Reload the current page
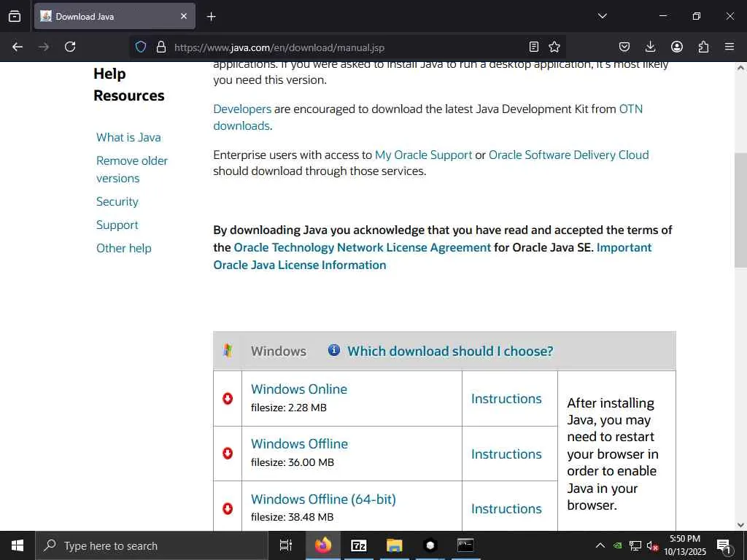This screenshot has width=747, height=560. [70, 47]
